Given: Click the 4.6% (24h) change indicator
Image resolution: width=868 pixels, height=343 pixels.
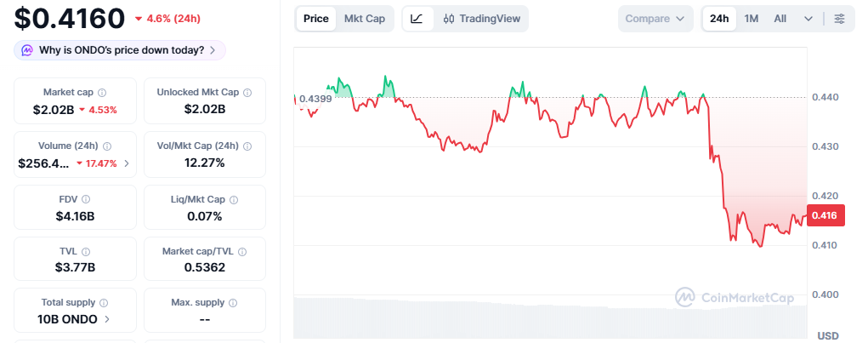Looking at the screenshot, I should (x=167, y=19).
